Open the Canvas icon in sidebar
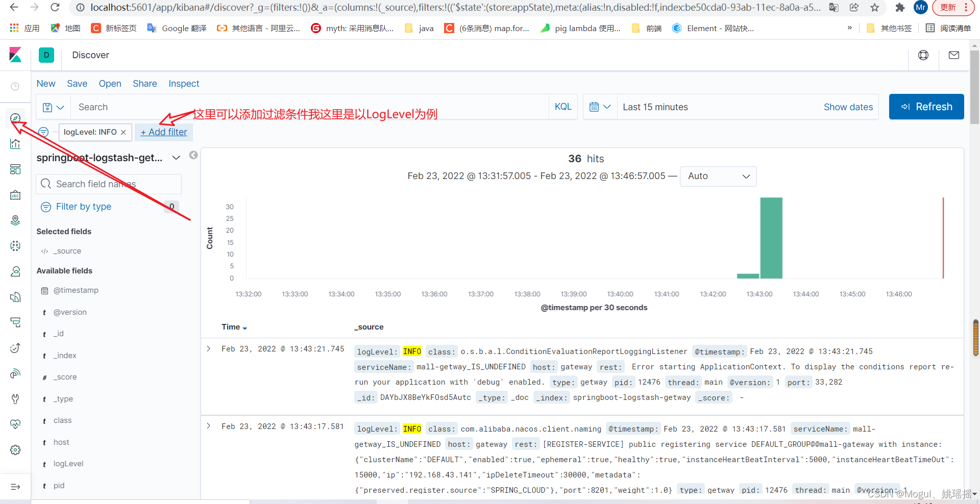 click(15, 195)
